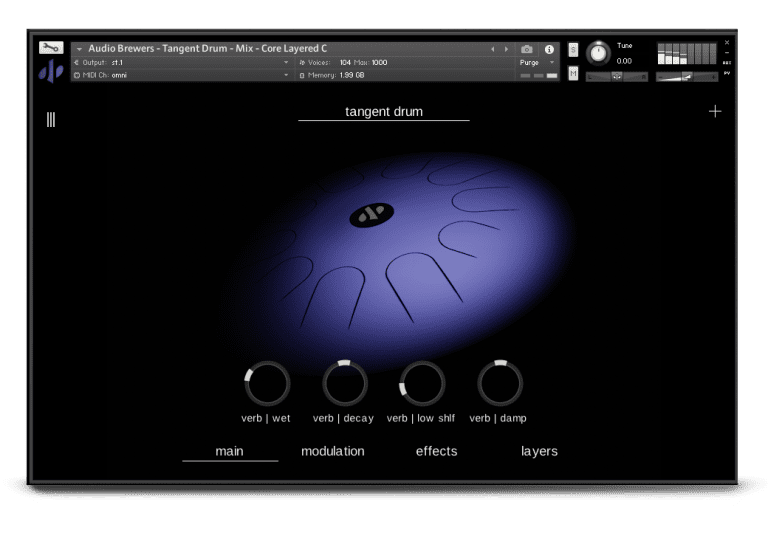Click the logo on the tongue drum

tap(371, 215)
